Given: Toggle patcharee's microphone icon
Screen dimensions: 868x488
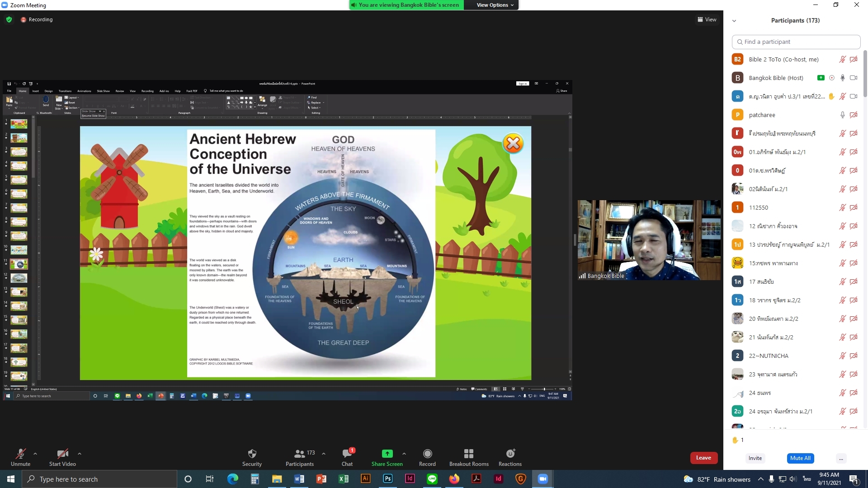Looking at the screenshot, I should click(842, 115).
